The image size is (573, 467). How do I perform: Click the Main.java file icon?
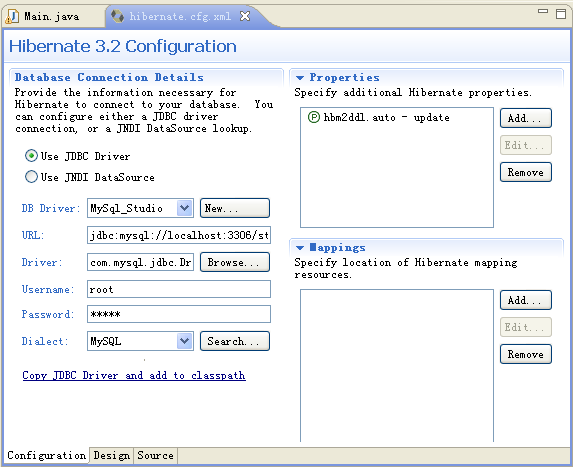pos(12,16)
